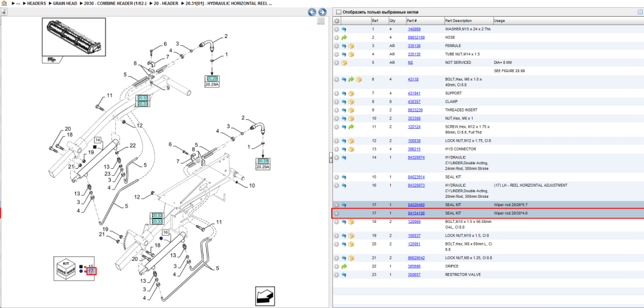Select the 'DIA= 8 MM' usage cell
The width and height of the screenshot is (644, 308).
click(x=503, y=63)
